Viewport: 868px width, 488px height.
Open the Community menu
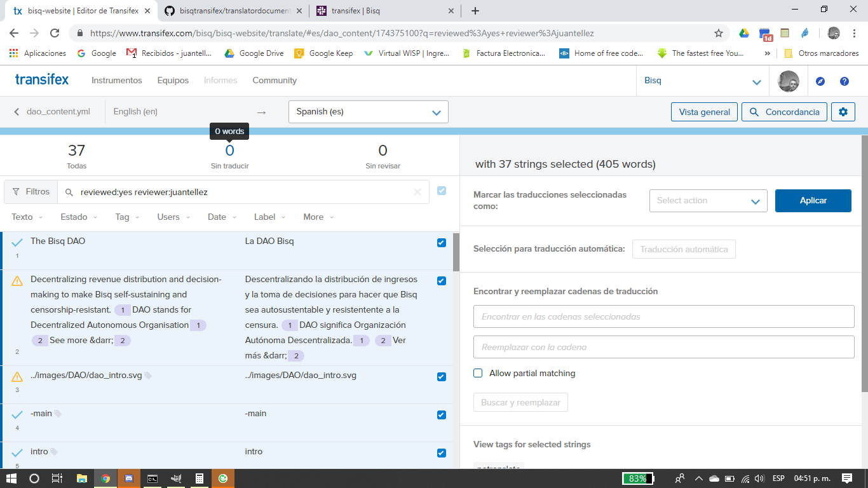point(275,81)
